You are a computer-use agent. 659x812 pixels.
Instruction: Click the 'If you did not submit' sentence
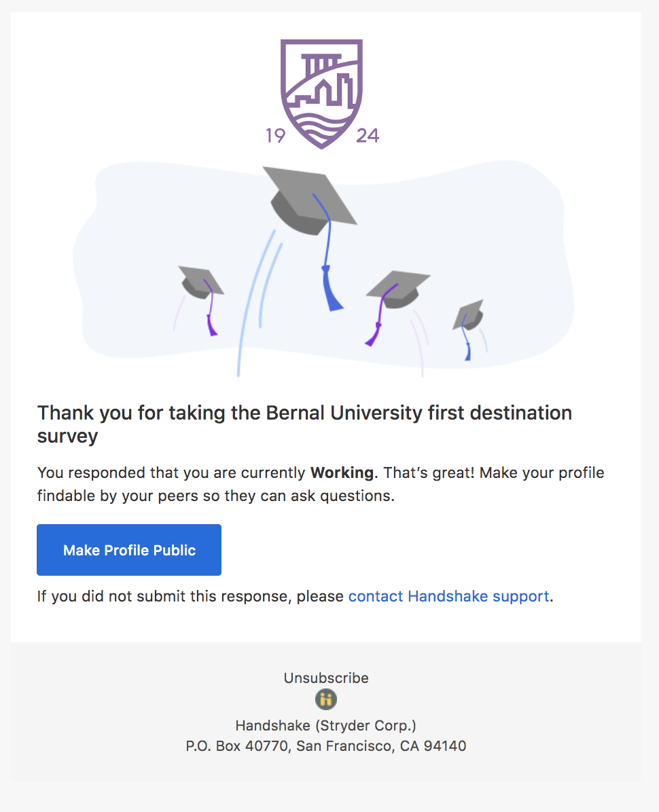(296, 597)
